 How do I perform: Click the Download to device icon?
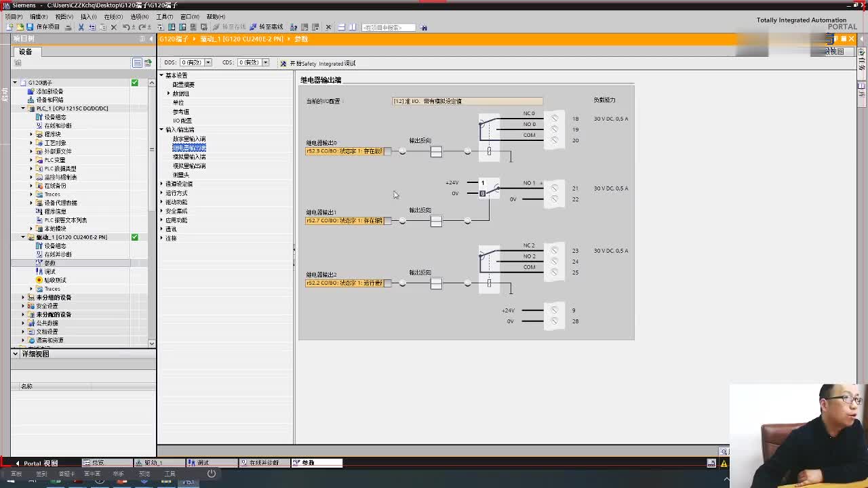pyautogui.click(x=172, y=27)
